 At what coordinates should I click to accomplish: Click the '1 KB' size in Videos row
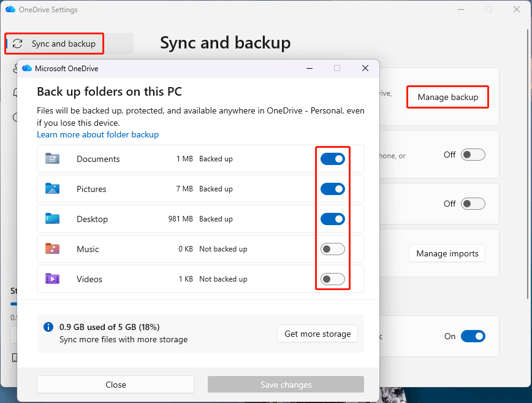186,279
